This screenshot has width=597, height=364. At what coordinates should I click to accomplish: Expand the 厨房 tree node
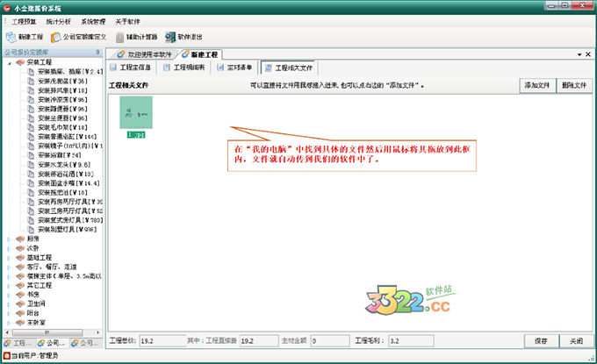pos(9,239)
